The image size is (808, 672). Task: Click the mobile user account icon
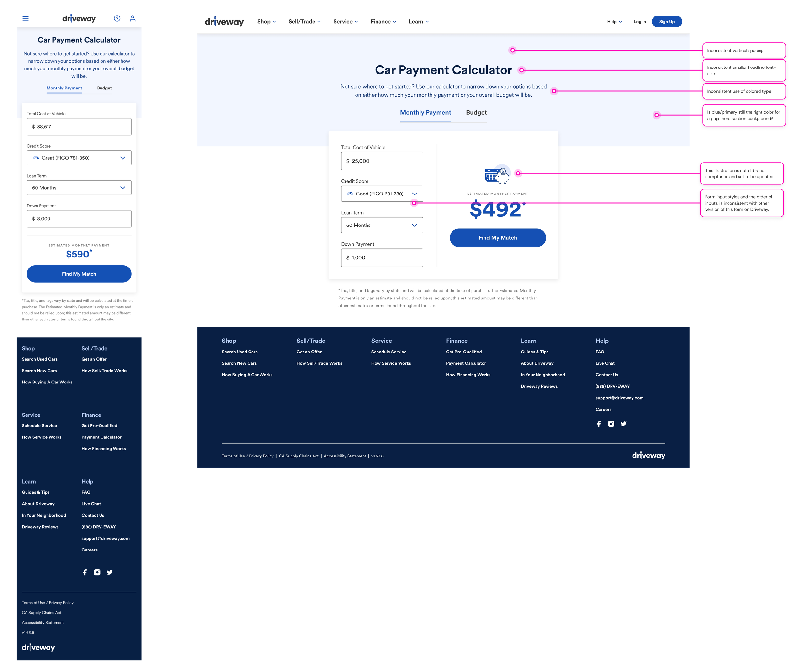point(133,18)
